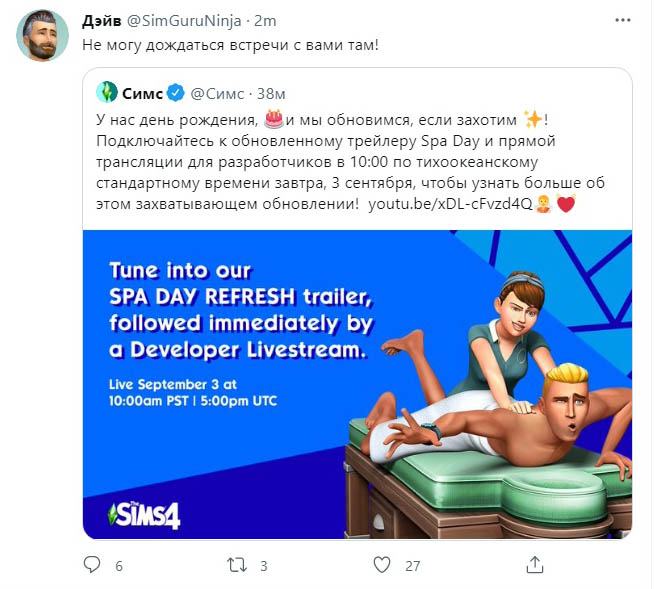The height and width of the screenshot is (589, 657).
Task: Click the blue verified badge
Action: point(176,93)
